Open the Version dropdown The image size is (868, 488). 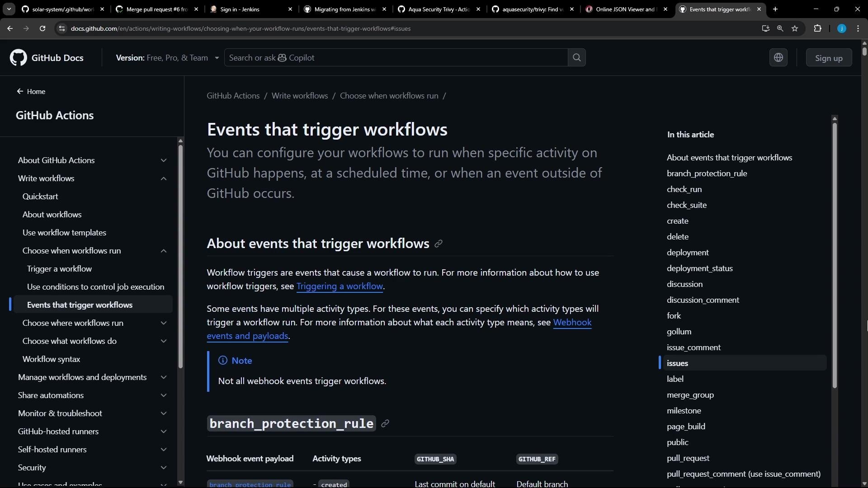click(x=167, y=58)
